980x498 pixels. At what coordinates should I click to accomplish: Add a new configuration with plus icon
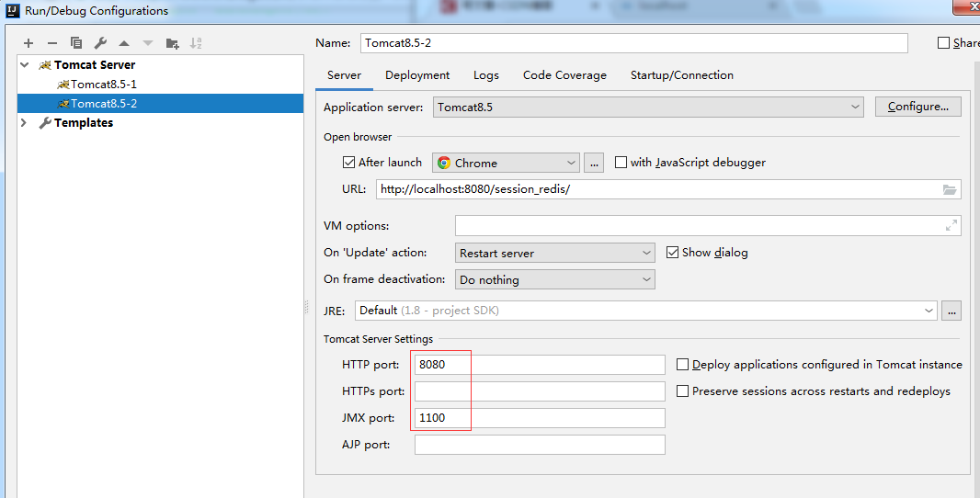click(x=28, y=43)
